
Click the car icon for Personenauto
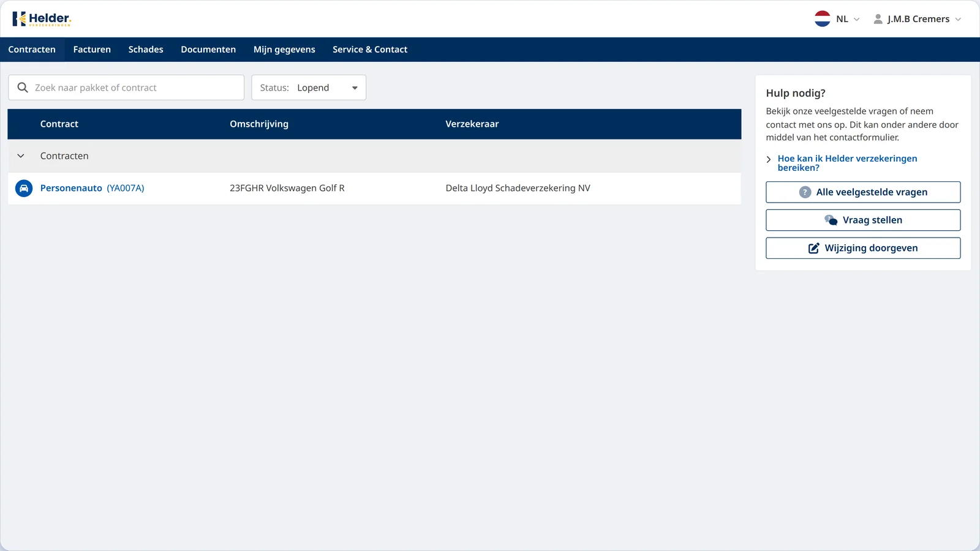click(x=24, y=188)
